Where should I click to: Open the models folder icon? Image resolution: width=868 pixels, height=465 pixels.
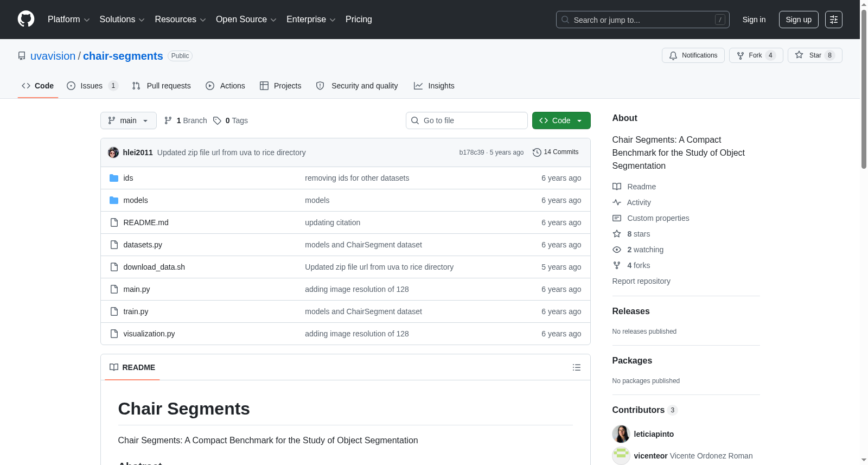[114, 200]
